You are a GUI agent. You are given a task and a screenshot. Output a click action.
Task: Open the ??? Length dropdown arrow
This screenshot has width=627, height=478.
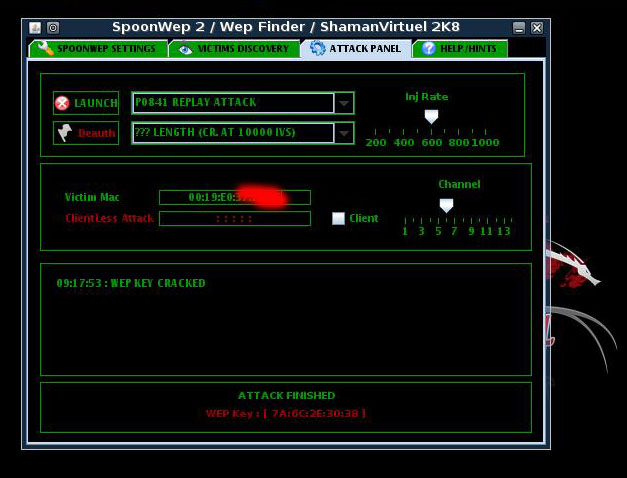(x=344, y=133)
